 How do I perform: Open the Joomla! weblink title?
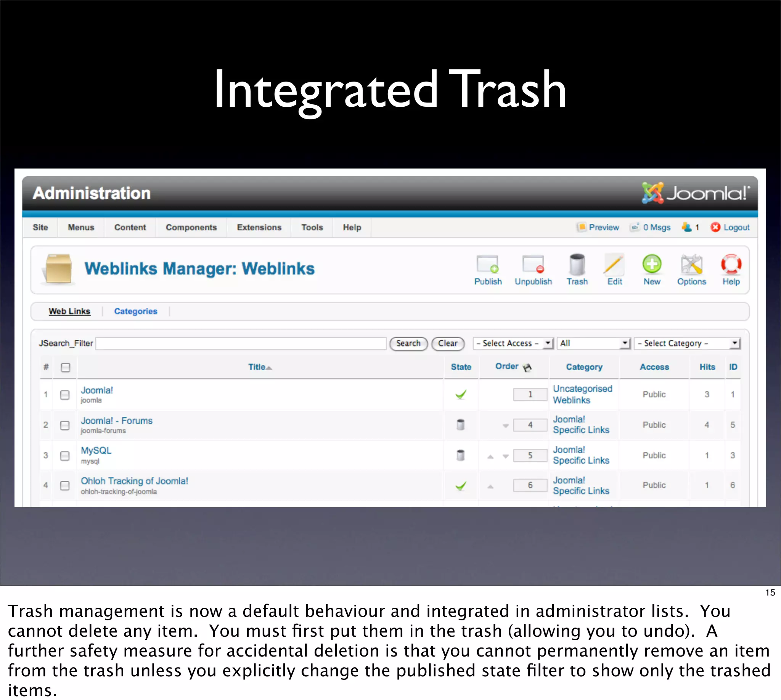(96, 390)
